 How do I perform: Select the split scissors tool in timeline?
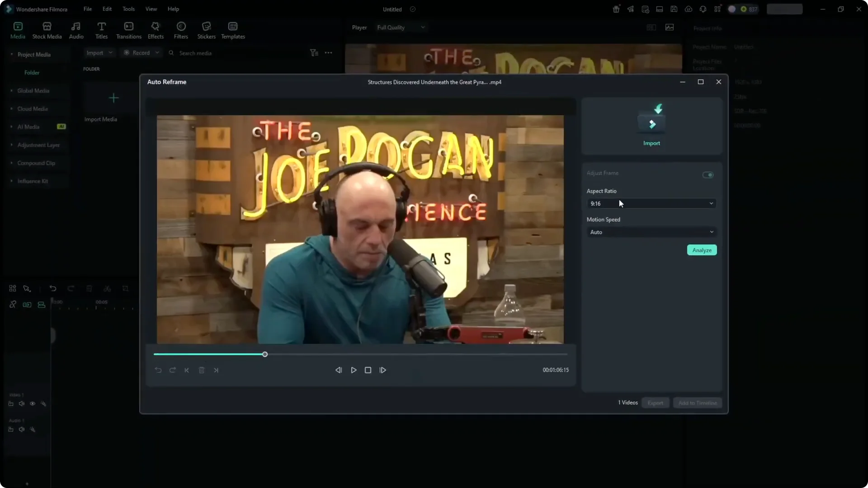pos(107,288)
